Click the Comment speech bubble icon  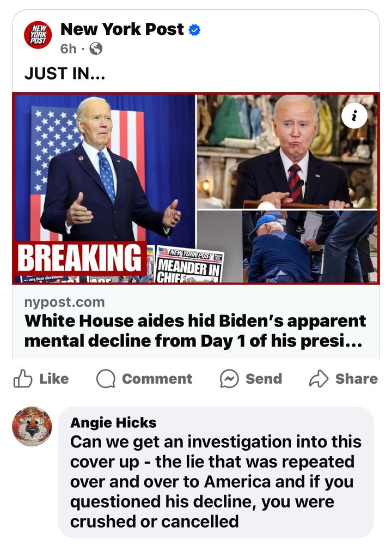point(106,379)
